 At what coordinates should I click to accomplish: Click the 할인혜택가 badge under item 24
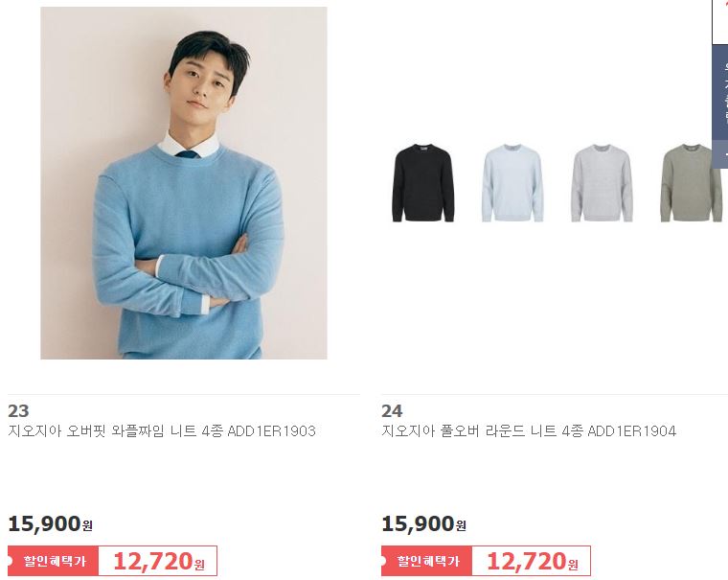[x=426, y=561]
